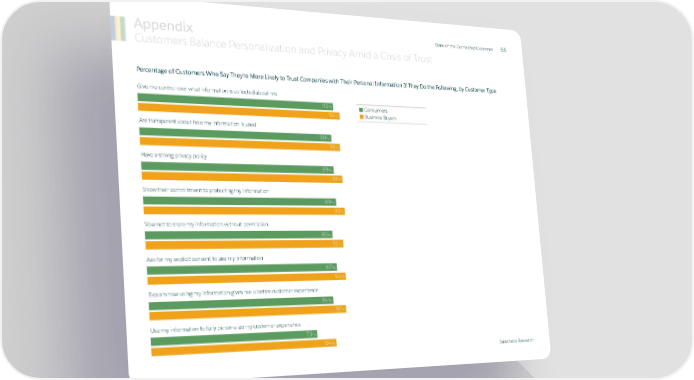Click the green Consumers legend square
The height and width of the screenshot is (380, 694).
coord(361,110)
